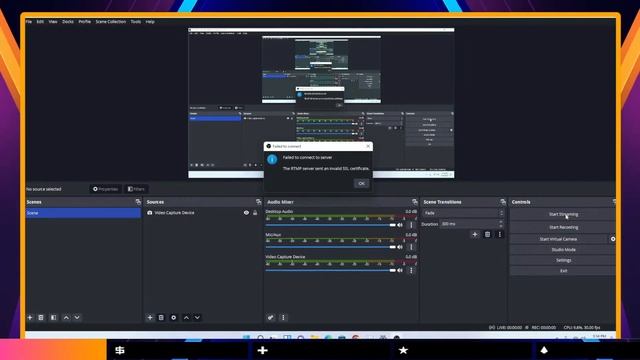Delete the selected source with the trash icon

pos(161,317)
